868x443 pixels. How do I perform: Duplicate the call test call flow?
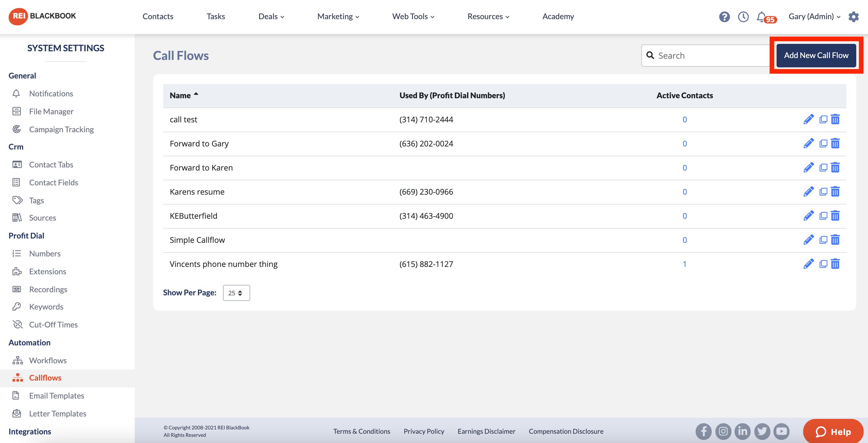click(823, 120)
